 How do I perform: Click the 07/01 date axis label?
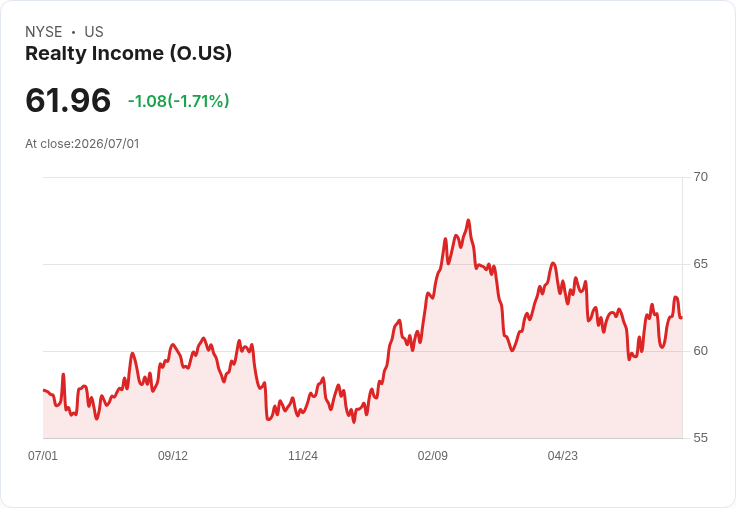point(43,456)
